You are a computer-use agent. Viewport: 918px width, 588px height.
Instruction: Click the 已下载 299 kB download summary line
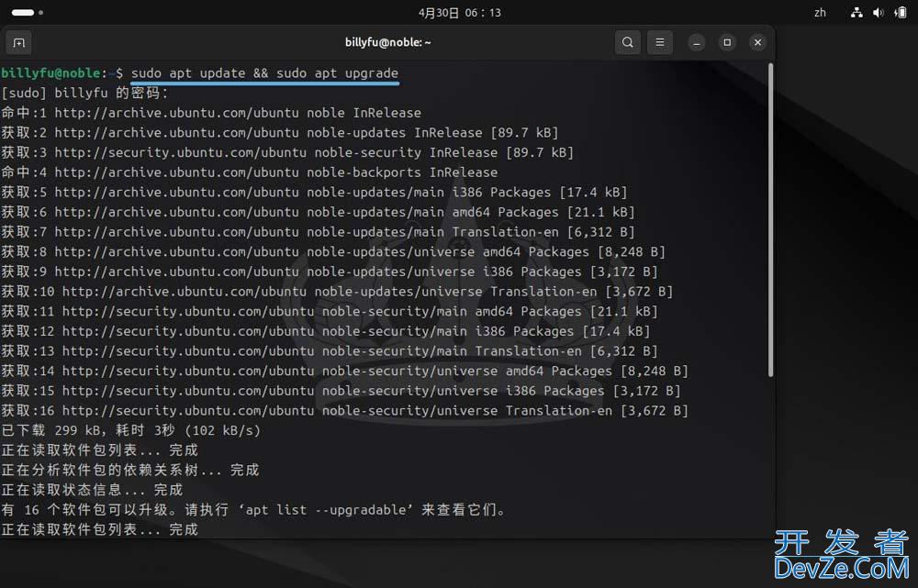131,430
